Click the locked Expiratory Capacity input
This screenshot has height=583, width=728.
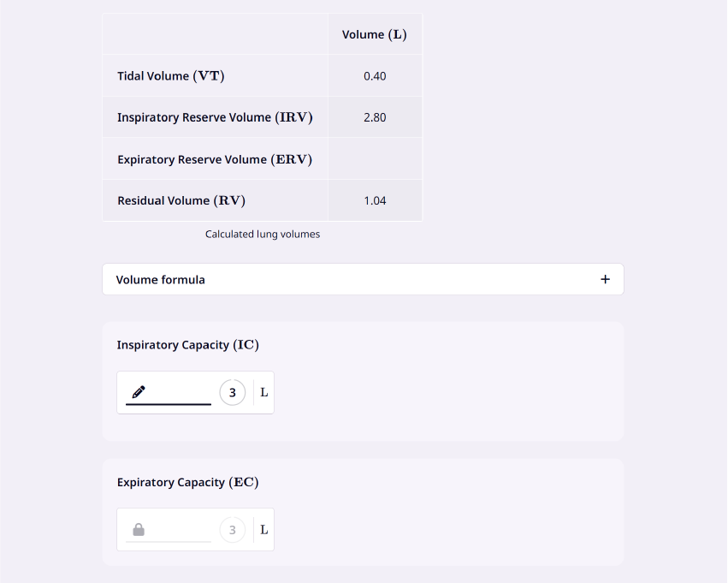pos(169,530)
